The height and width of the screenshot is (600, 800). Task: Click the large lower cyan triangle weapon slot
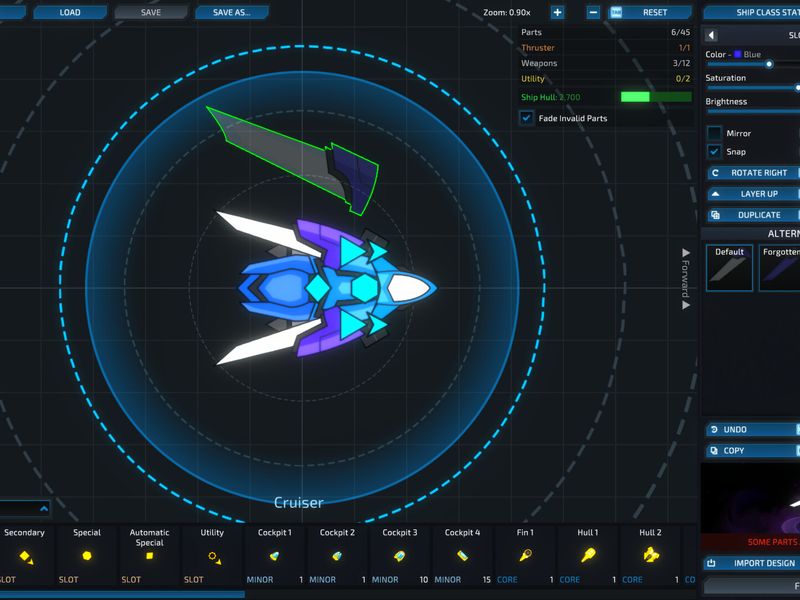tap(352, 325)
